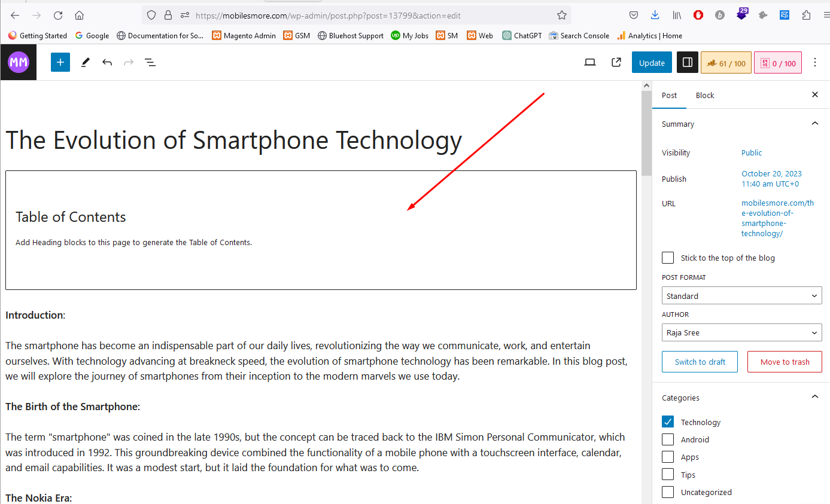
Task: Edit the October 20, 2023 publish date
Action: [771, 179]
